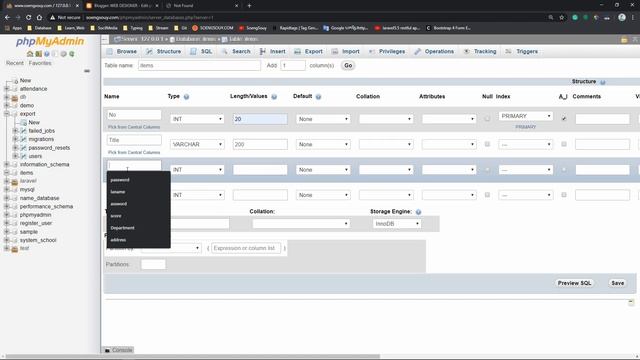Open Default dropdown for No column
Viewport: 640px width, 360px height.
pos(323,119)
